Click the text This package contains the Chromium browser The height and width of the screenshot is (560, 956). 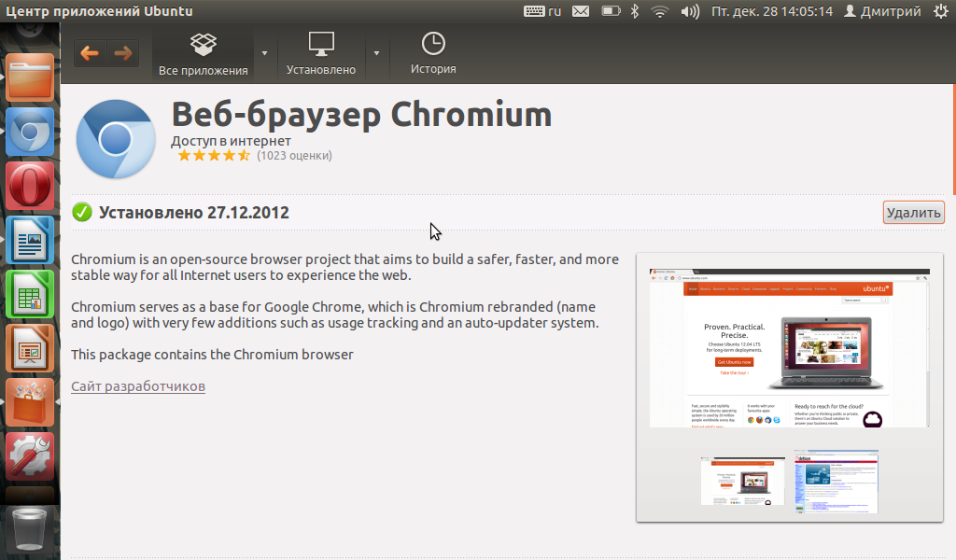tap(212, 355)
